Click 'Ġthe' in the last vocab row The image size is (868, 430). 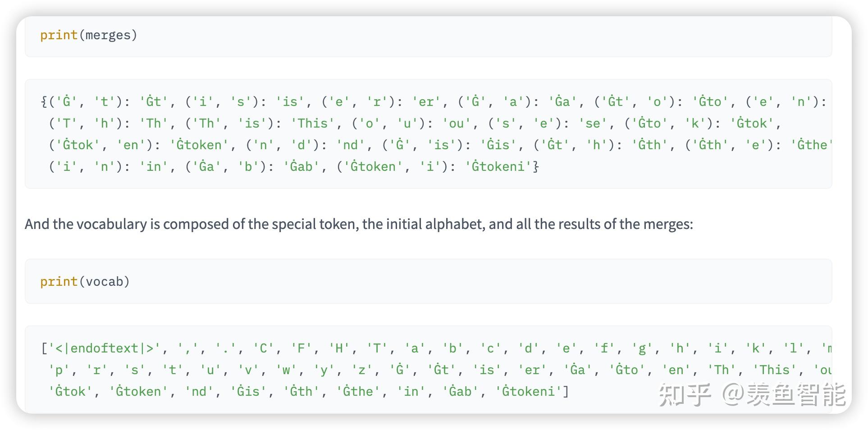point(358,391)
